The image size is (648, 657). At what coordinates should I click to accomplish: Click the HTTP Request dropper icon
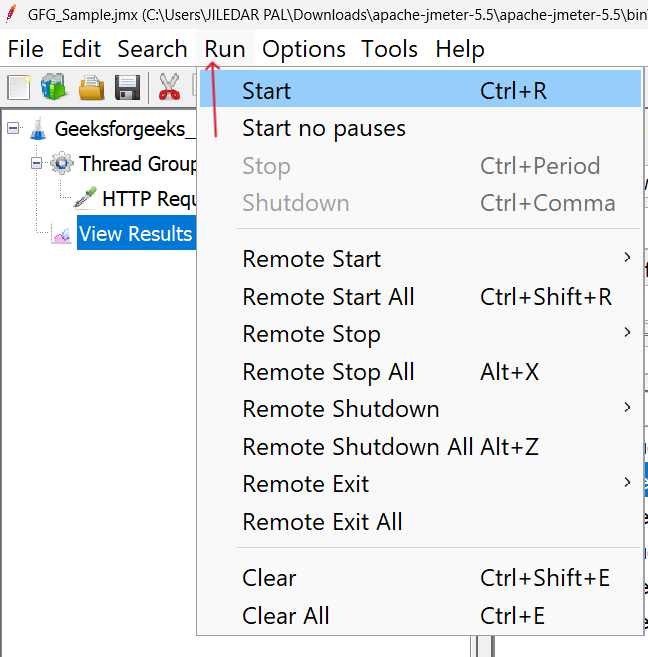tap(85, 198)
